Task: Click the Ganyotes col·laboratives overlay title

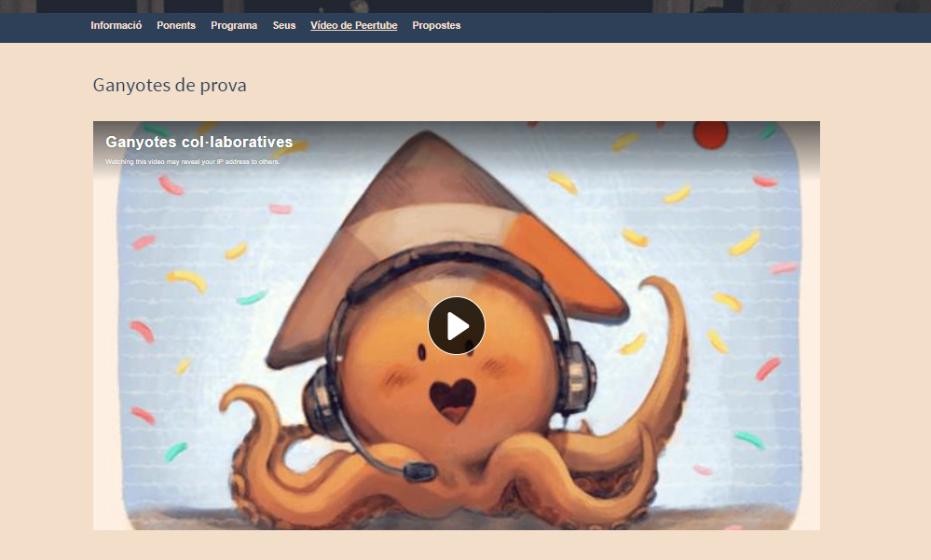Action: pyautogui.click(x=199, y=142)
